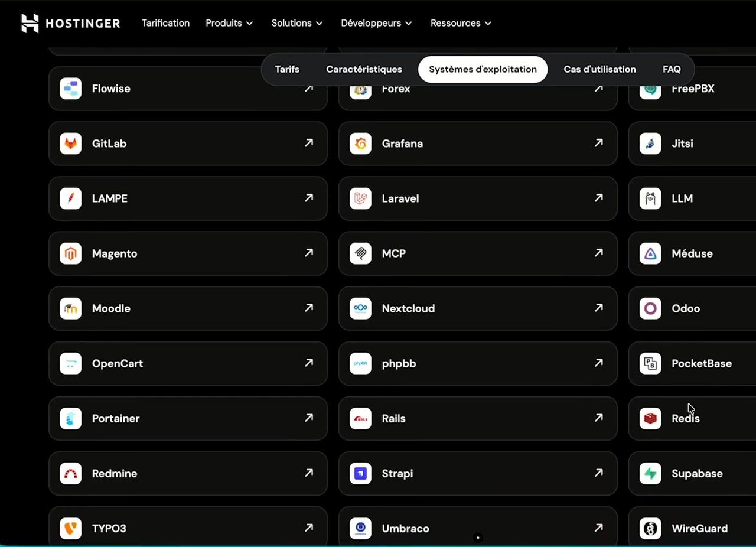Viewport: 756px width, 547px height.
Task: Open the Magento card arrow
Action: [x=309, y=253]
